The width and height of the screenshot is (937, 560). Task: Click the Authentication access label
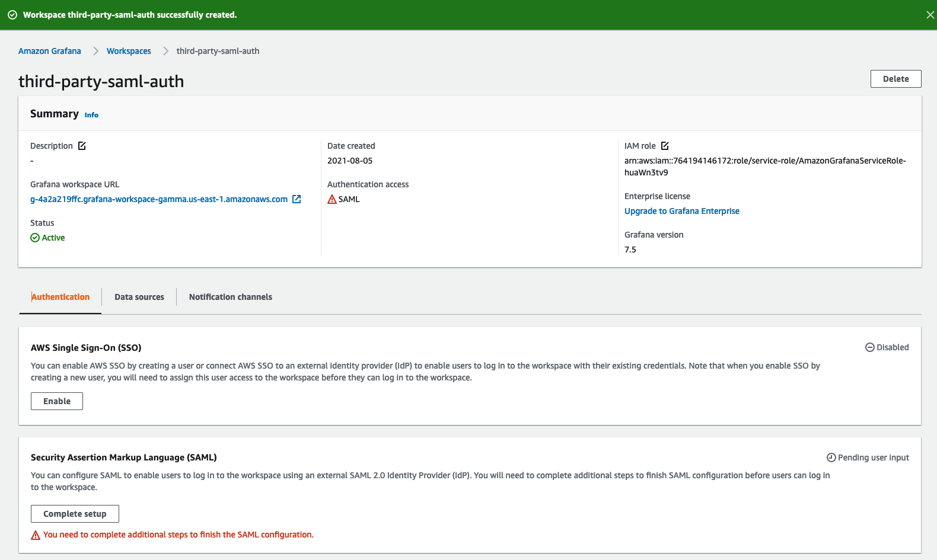click(x=368, y=184)
